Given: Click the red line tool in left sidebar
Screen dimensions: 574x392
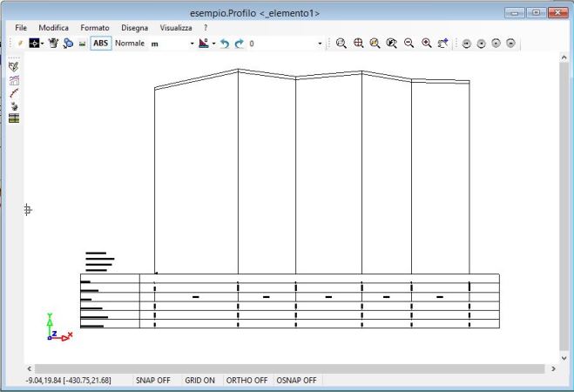Looking at the screenshot, I should tap(14, 92).
